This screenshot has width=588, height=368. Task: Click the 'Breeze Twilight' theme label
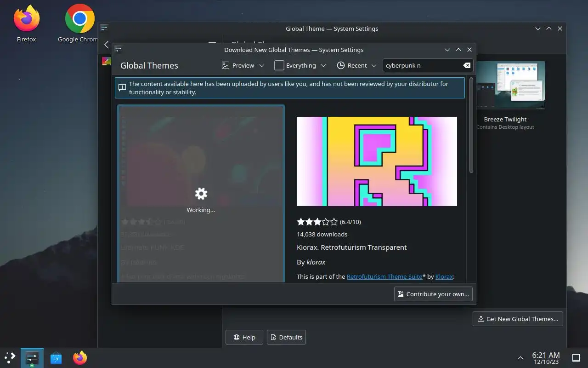[505, 119]
